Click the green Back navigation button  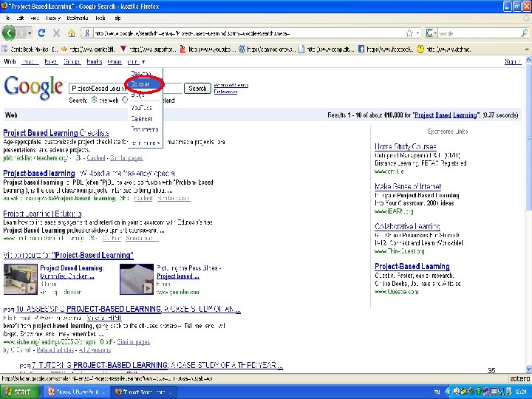tap(9, 33)
